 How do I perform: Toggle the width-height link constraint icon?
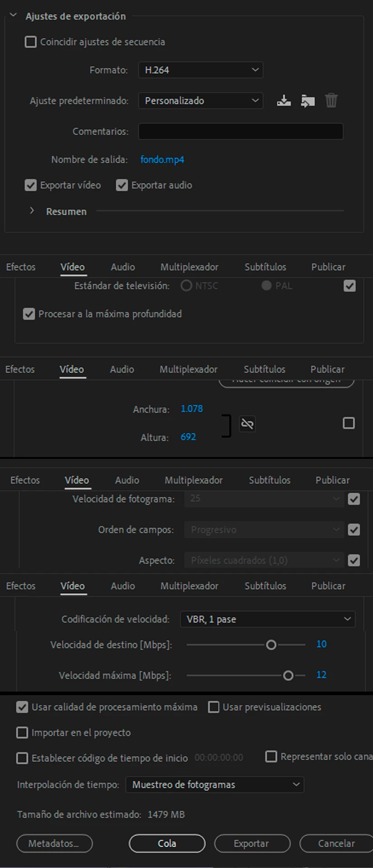(x=247, y=424)
